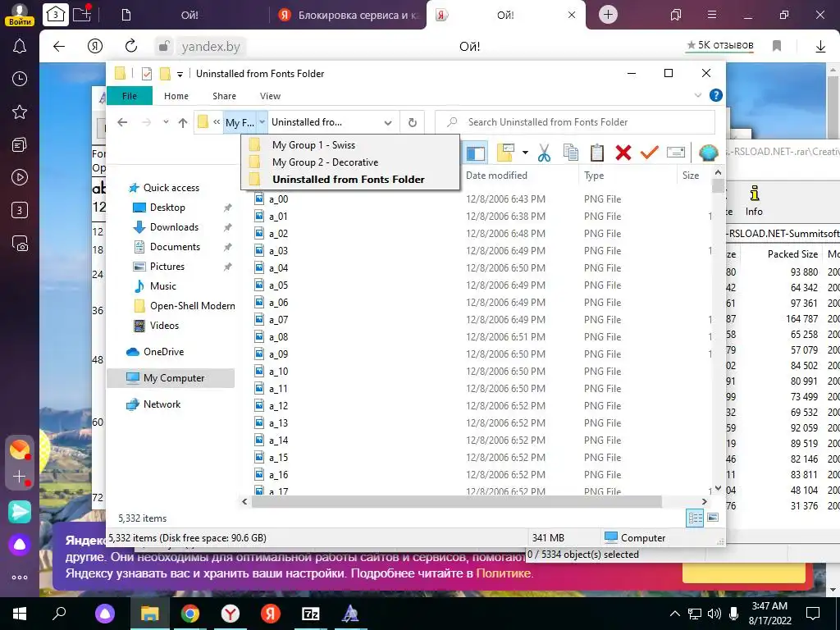This screenshot has height=630, width=840.
Task: Reload the Yandex browser page
Action: tap(131, 46)
